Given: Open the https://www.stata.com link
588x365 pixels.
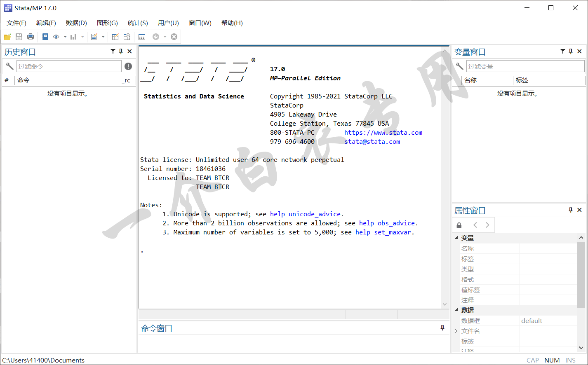Looking at the screenshot, I should tap(383, 133).
